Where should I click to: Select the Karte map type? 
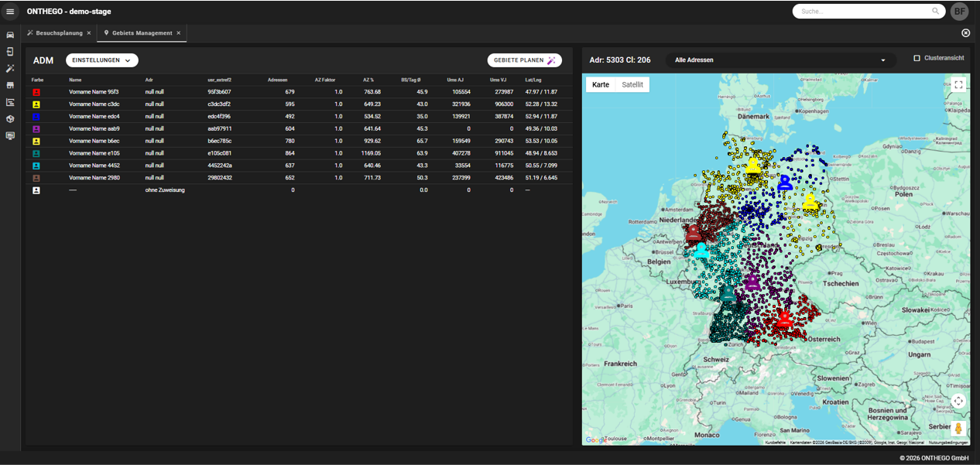(601, 85)
